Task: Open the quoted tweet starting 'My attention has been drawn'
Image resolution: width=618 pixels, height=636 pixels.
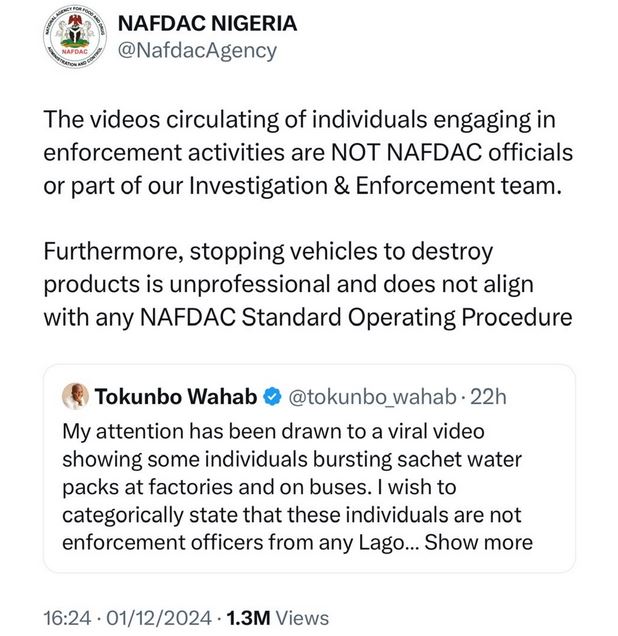Action: coord(309,468)
